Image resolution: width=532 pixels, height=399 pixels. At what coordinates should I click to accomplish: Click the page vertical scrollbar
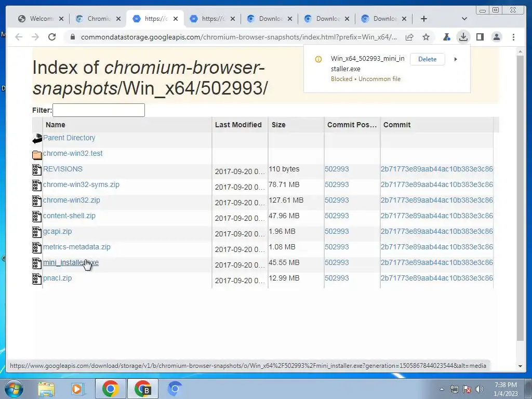(520, 198)
